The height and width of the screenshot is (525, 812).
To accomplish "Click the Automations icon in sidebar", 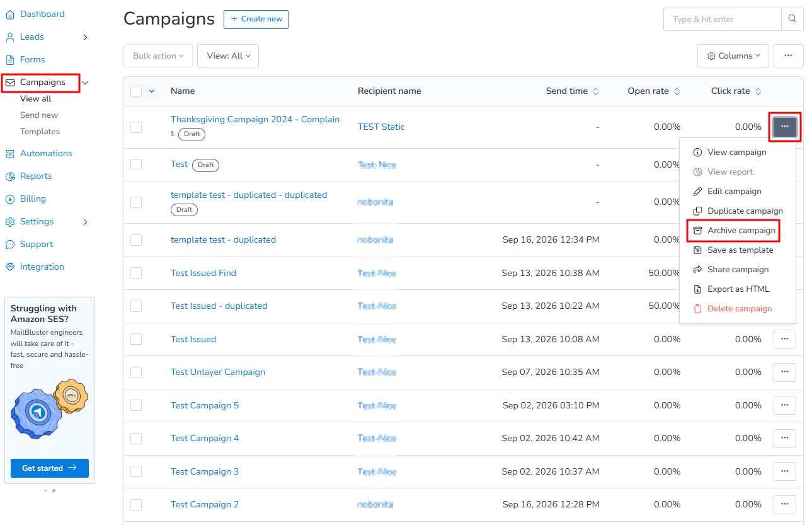I will click(10, 154).
